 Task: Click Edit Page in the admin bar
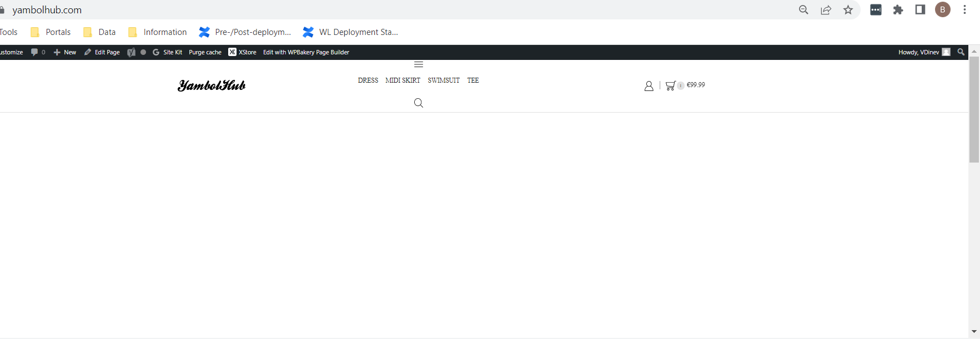click(102, 52)
